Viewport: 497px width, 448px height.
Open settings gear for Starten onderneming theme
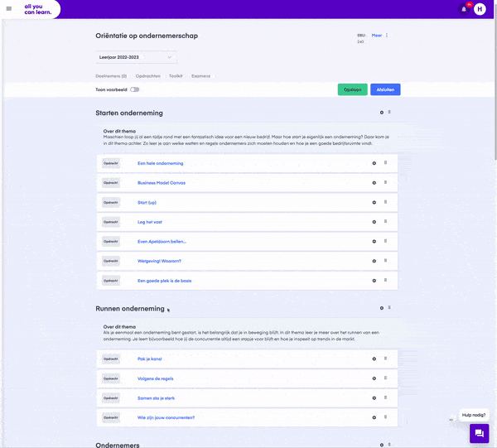click(x=382, y=113)
